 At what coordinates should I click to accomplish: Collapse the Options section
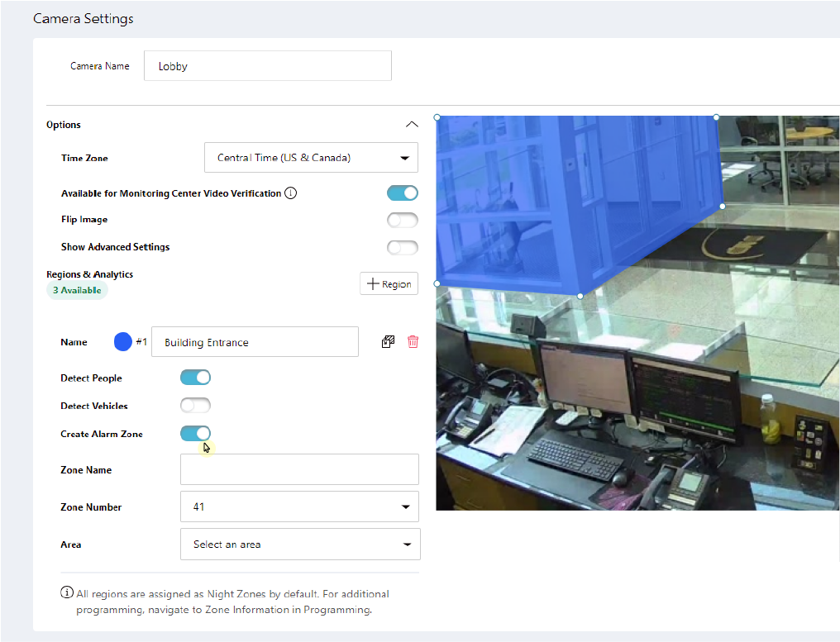click(411, 125)
